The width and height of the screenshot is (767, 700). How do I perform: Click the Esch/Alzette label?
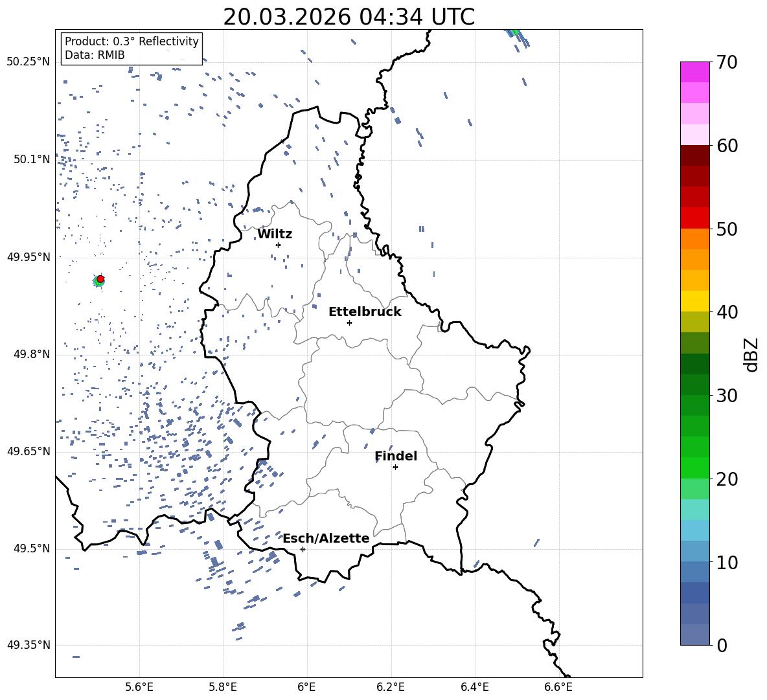(x=326, y=538)
